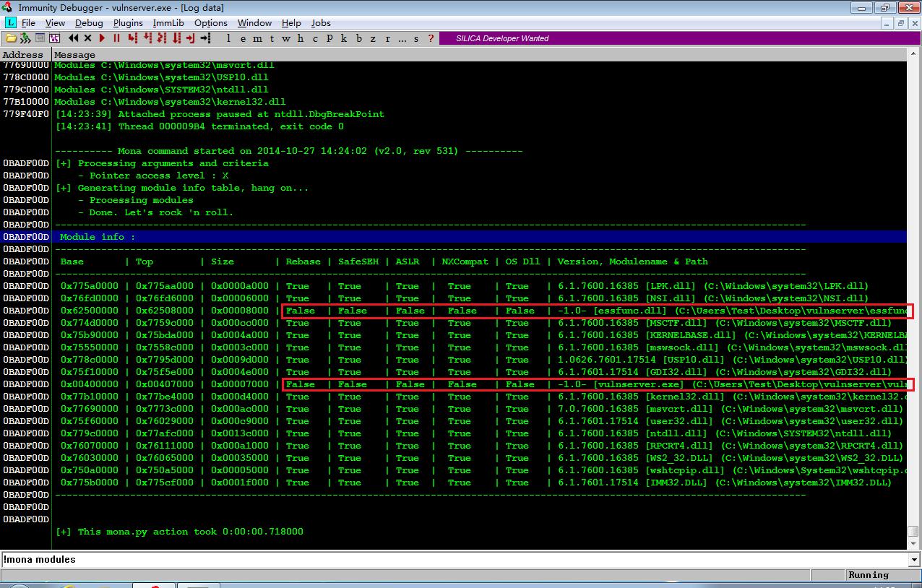Show executable modules with the 'e' button
The height and width of the screenshot is (588, 922).
[243, 38]
